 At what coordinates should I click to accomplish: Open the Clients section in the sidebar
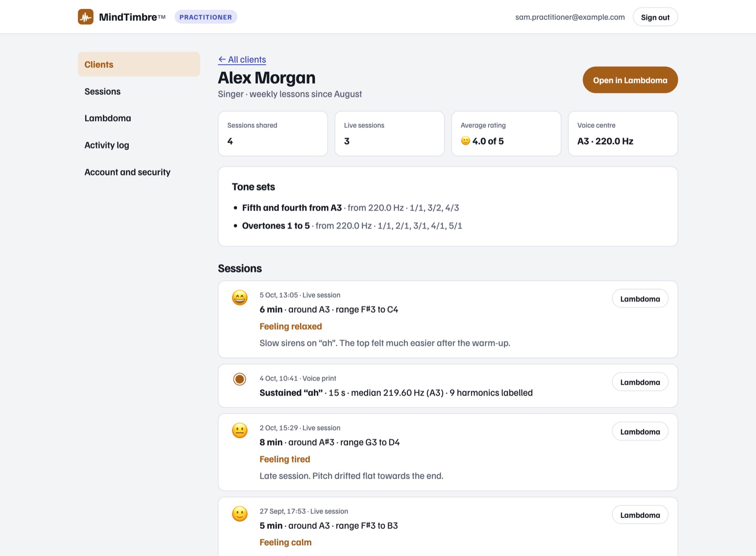pos(139,64)
